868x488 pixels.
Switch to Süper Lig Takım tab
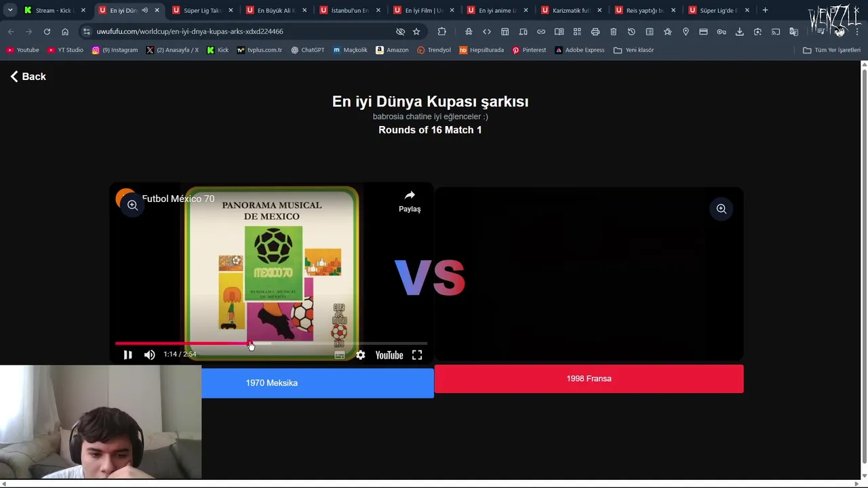pos(202,10)
